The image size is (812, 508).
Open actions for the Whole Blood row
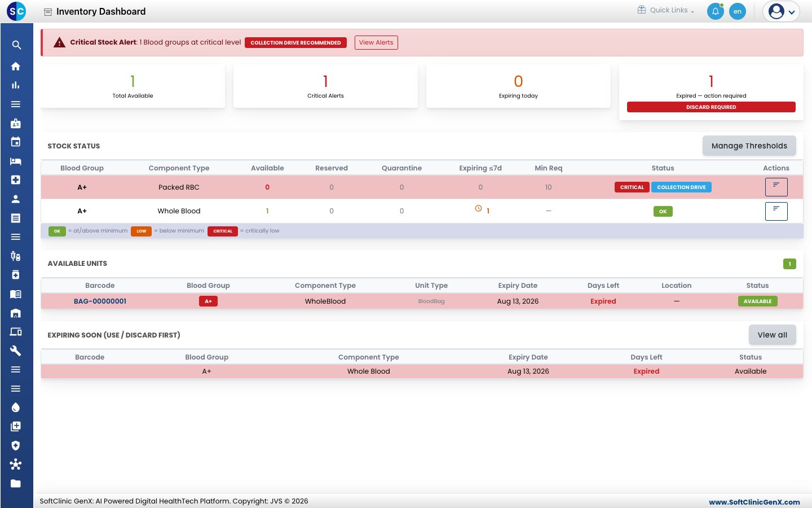[776, 211]
